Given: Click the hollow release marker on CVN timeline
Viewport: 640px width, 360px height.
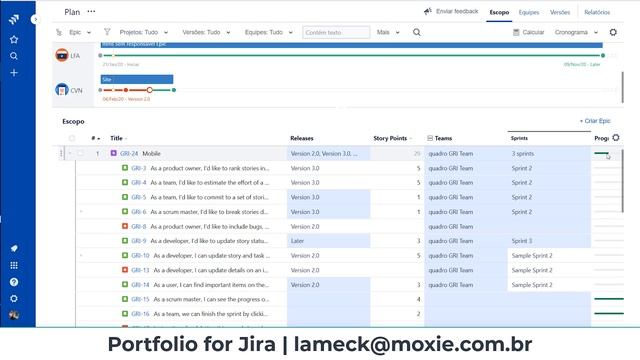Looking at the screenshot, I should pyautogui.click(x=150, y=90).
